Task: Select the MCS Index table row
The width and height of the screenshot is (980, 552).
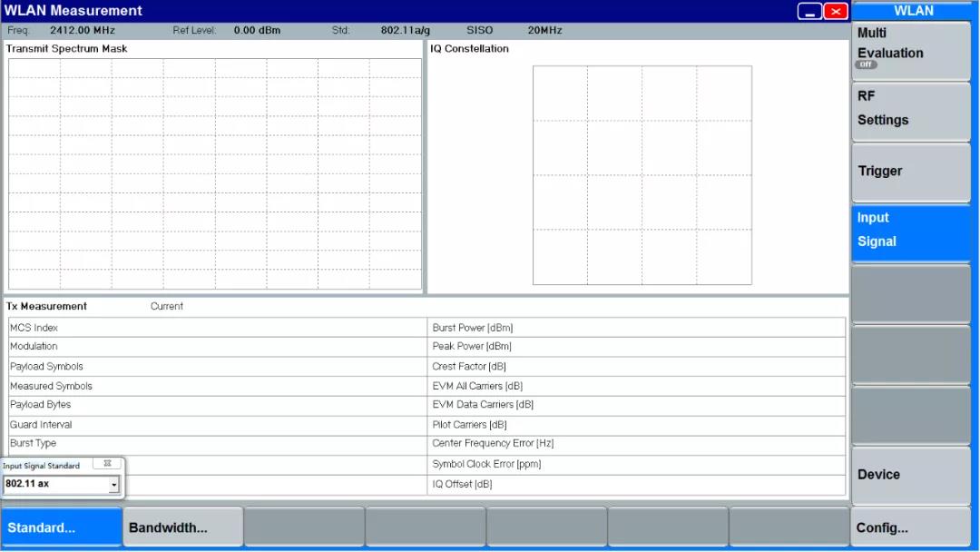Action: pos(216,328)
